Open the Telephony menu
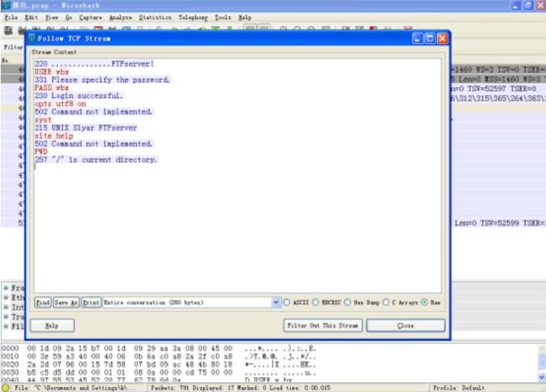Viewport: 546px width, 392px height. (193, 18)
